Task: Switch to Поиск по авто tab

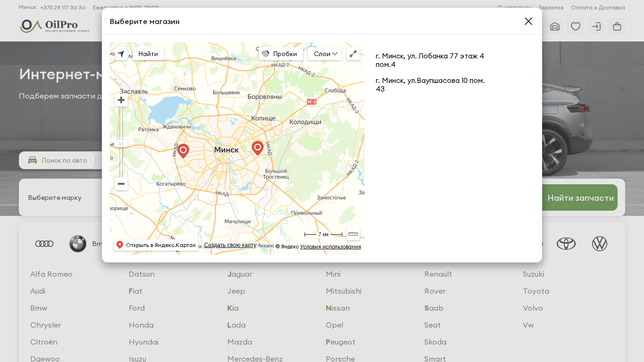Action: pos(58,160)
